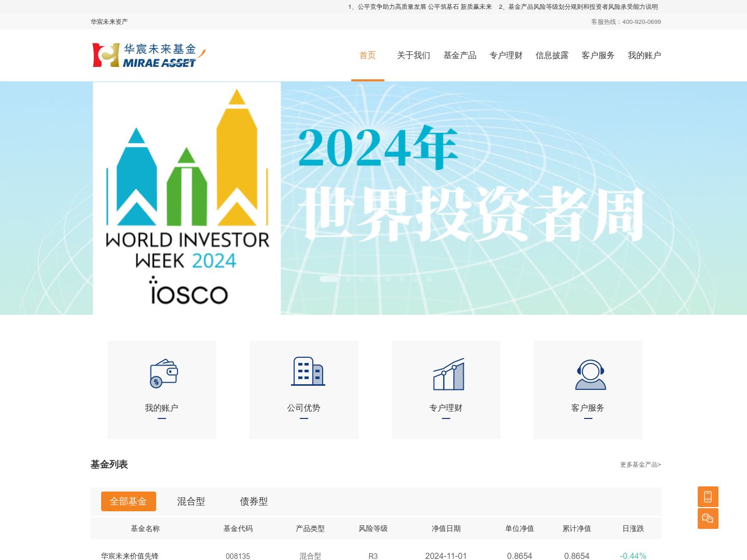Switch to the 混合型 fund tab
Screen dimensions: 747x560
pyautogui.click(x=191, y=501)
